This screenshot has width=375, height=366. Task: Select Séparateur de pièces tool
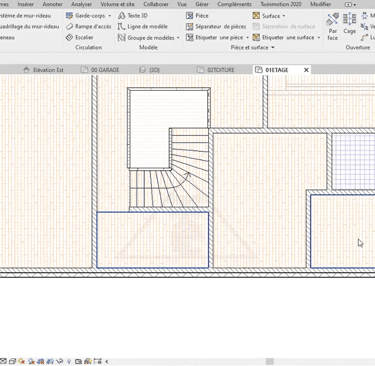(x=216, y=27)
